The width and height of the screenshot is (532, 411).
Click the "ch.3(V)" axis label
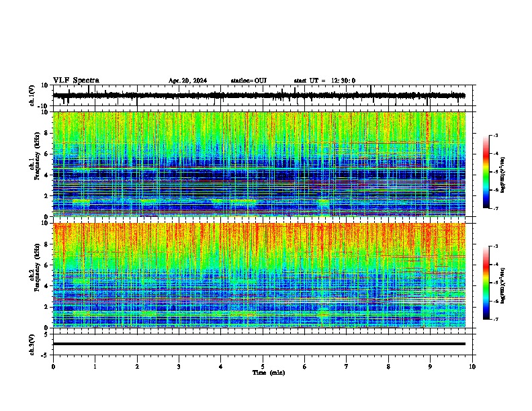click(x=32, y=345)
